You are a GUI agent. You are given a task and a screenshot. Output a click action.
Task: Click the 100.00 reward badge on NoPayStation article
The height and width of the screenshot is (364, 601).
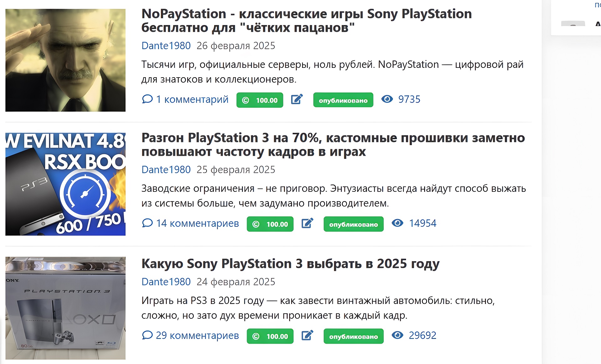(259, 100)
